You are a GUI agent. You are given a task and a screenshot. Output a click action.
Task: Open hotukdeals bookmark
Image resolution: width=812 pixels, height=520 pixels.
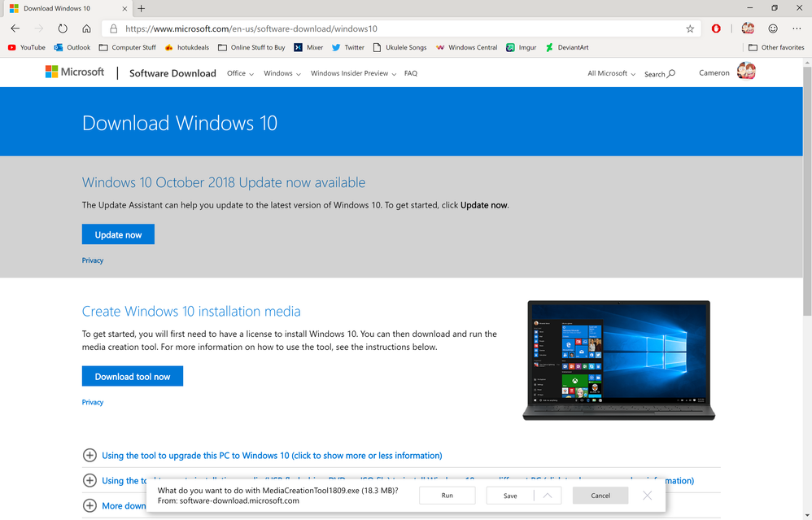point(187,47)
